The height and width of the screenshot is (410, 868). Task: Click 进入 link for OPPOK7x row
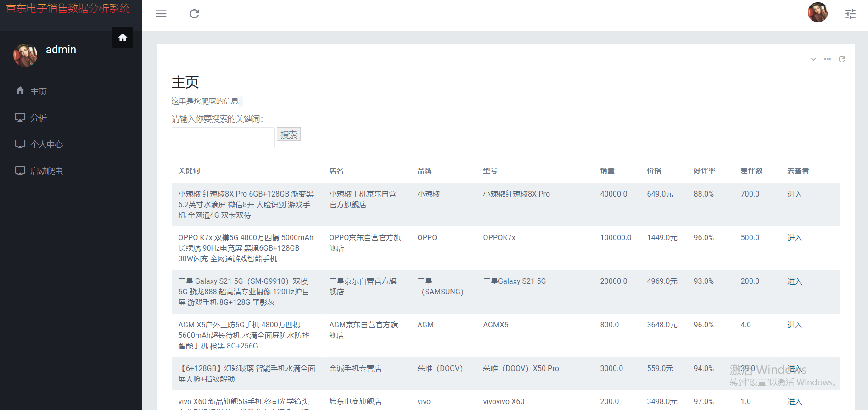(x=795, y=238)
